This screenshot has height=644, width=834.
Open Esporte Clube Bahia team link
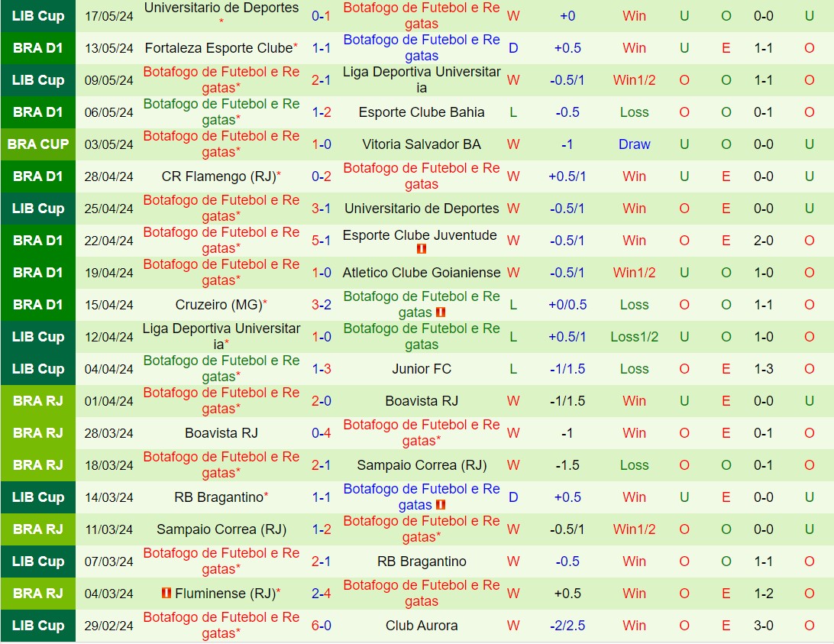tap(422, 112)
